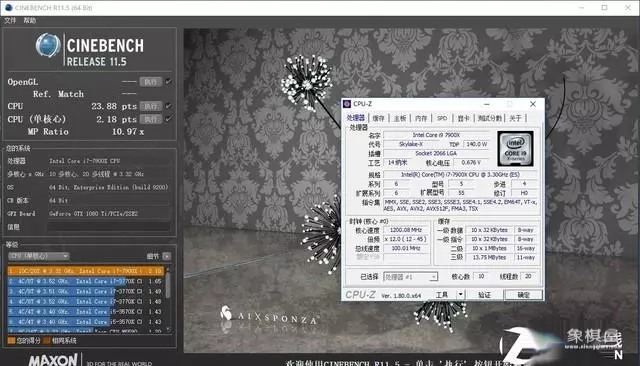The width and height of the screenshot is (640, 366).
Task: Open the CPU (单核心) ranking dropdown
Action: pos(39,256)
